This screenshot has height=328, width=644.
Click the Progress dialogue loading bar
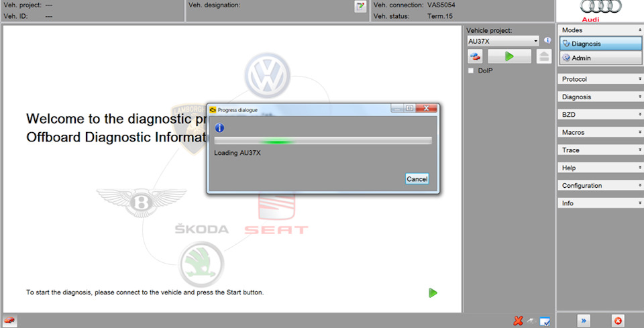[x=323, y=141]
